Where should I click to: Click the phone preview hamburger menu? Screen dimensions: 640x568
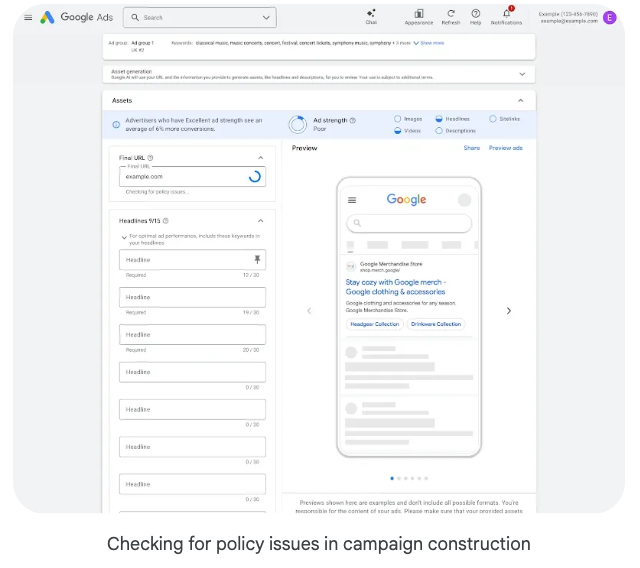(352, 200)
